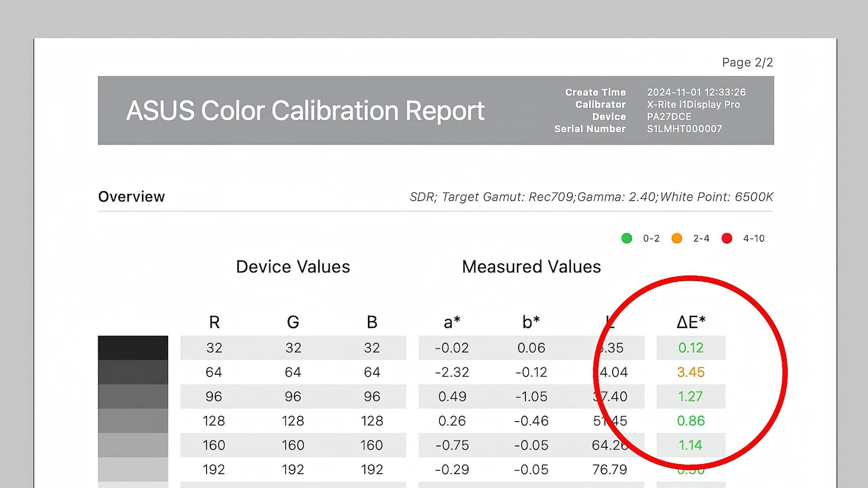Click the Overview section heading
The width and height of the screenshot is (868, 488).
pos(132,197)
